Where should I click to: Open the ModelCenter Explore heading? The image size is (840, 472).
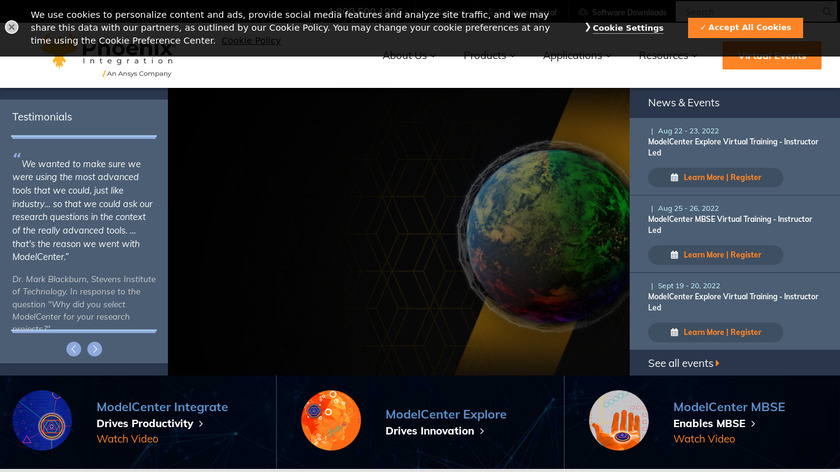446,415
